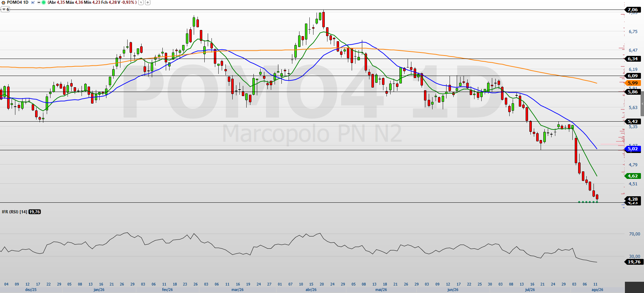Click the IFR (RSI) [14] indicator label
Screen dimensions: 644x293
tap(14, 212)
